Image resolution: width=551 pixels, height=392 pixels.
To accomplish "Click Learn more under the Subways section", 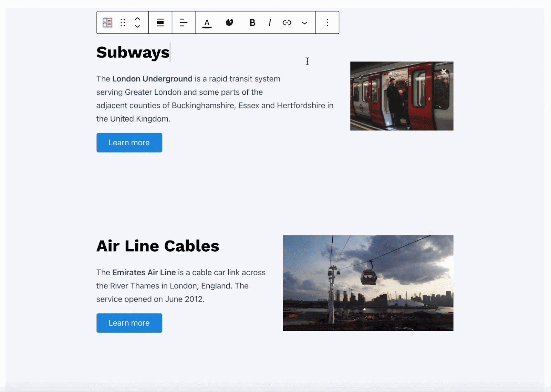I will [x=129, y=142].
